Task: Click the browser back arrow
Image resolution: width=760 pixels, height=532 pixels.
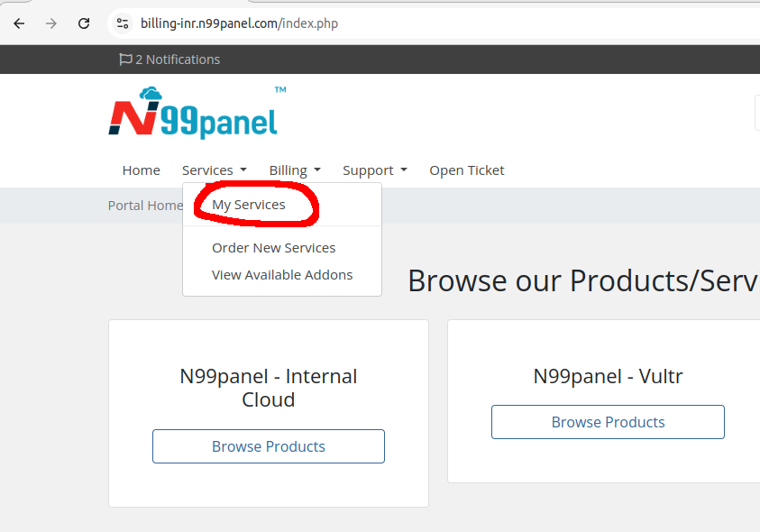Action: (x=19, y=23)
